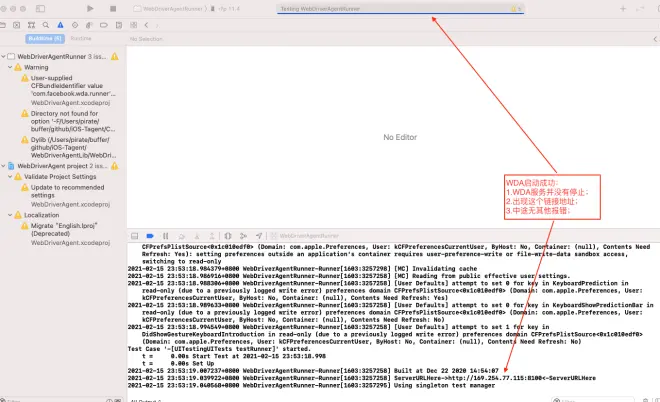Open the Find navigator magnifier icon

click(x=45, y=25)
